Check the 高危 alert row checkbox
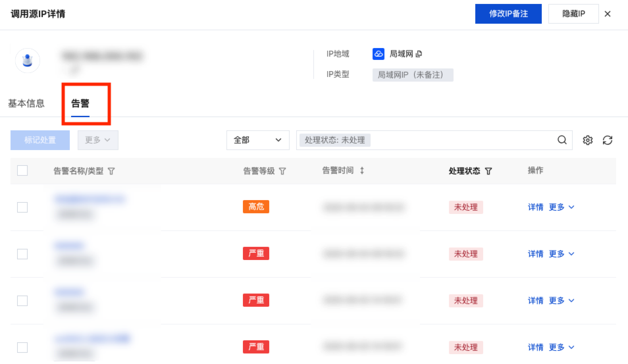 22,207
